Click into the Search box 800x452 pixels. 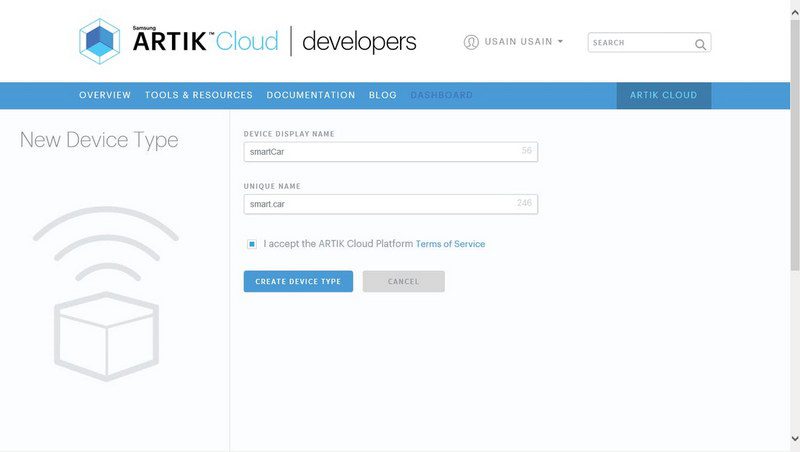[649, 43]
